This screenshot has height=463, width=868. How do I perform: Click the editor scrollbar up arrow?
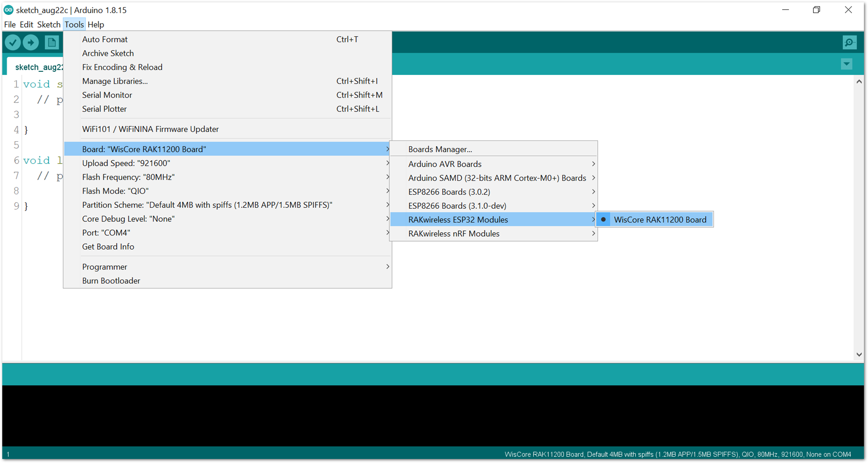[859, 82]
